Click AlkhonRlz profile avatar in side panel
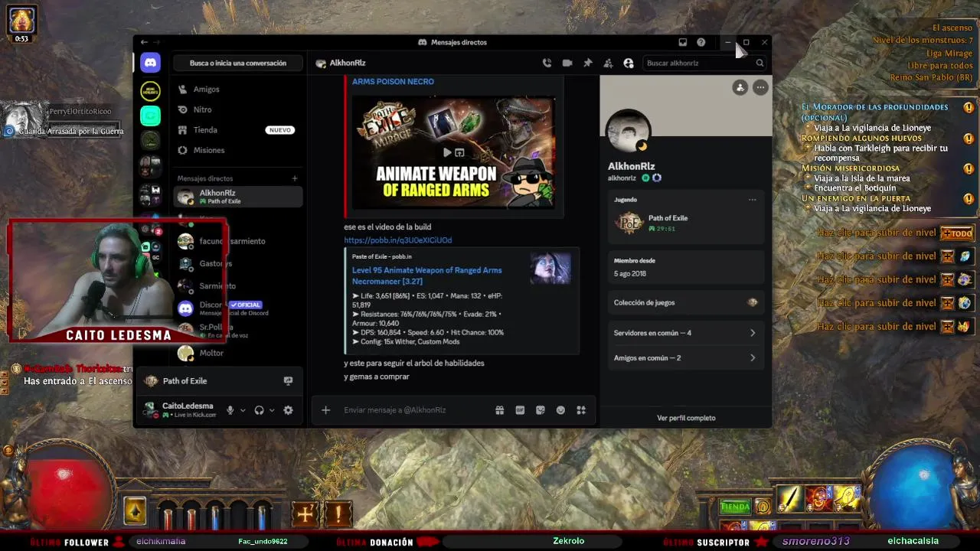 tap(628, 132)
